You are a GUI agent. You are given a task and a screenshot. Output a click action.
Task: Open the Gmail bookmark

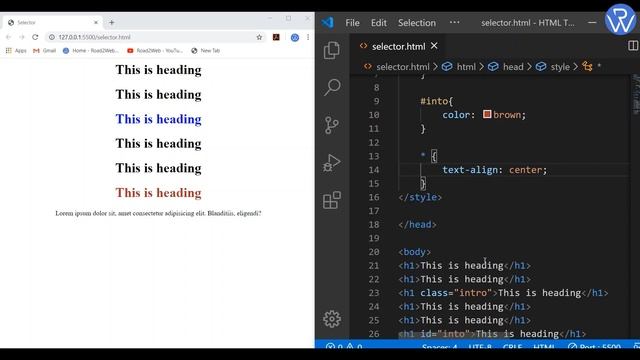44,51
